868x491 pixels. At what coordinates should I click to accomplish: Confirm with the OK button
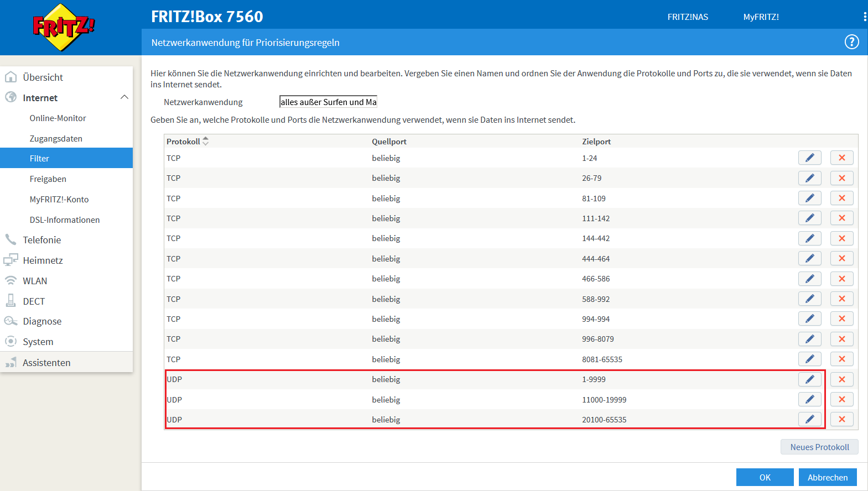[x=765, y=477]
